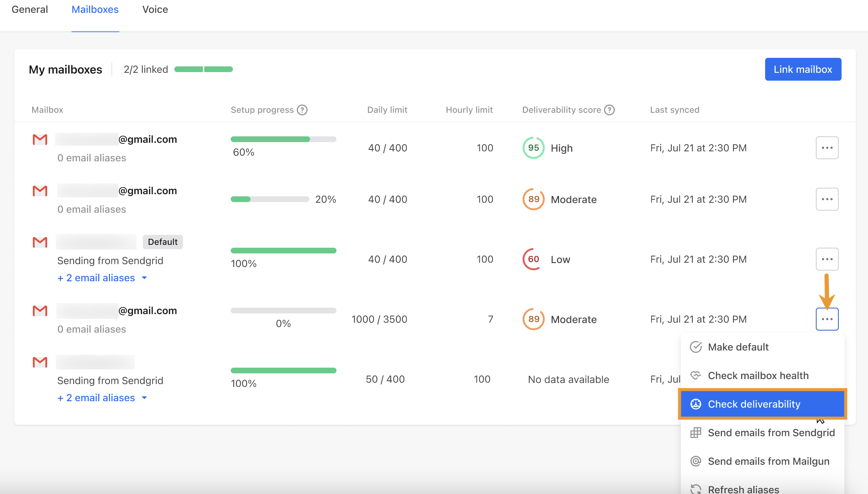Screen dimensions: 868x494
Task: Click the 20% setup progress bar
Action: click(x=270, y=199)
